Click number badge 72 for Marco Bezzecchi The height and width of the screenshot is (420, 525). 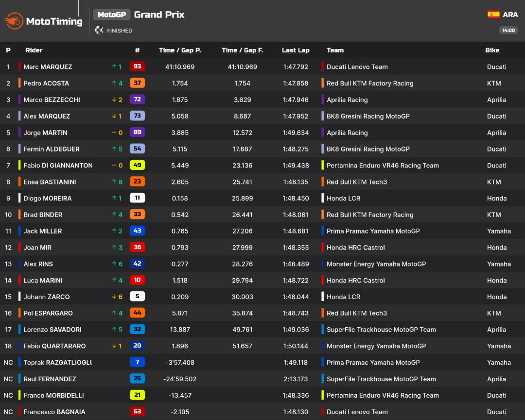pyautogui.click(x=137, y=100)
